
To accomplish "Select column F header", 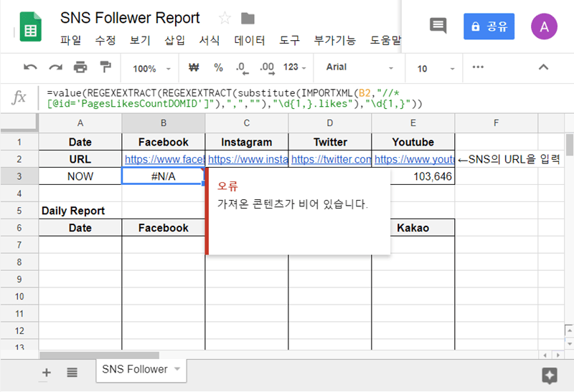I will (x=496, y=123).
